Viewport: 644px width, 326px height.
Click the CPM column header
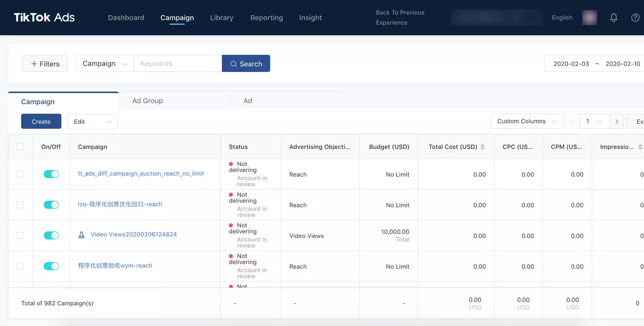point(567,147)
